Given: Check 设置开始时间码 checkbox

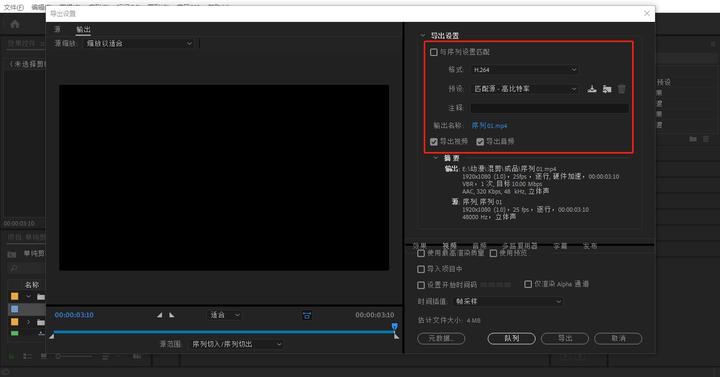Looking at the screenshot, I should [421, 285].
